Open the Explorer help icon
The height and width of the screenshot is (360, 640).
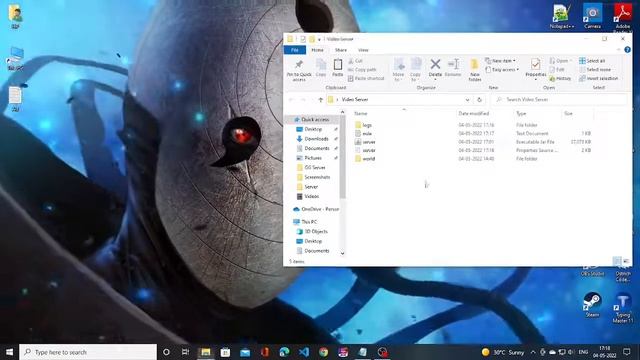coord(627,50)
